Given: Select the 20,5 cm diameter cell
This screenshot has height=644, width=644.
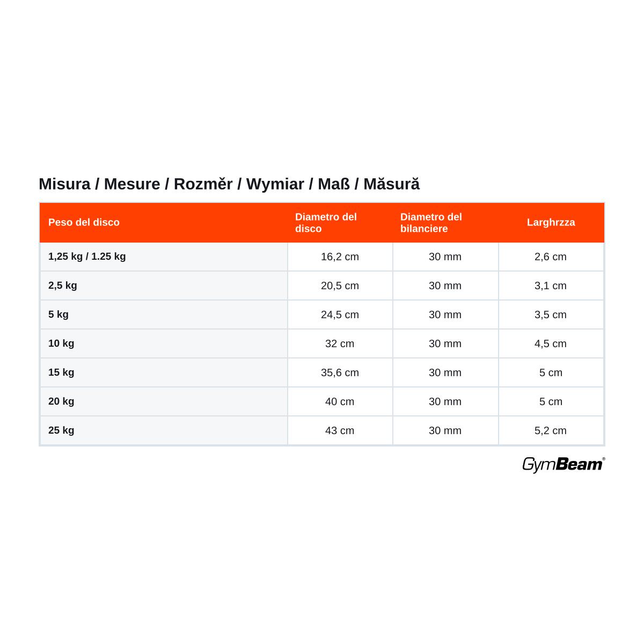Looking at the screenshot, I should (x=340, y=286).
